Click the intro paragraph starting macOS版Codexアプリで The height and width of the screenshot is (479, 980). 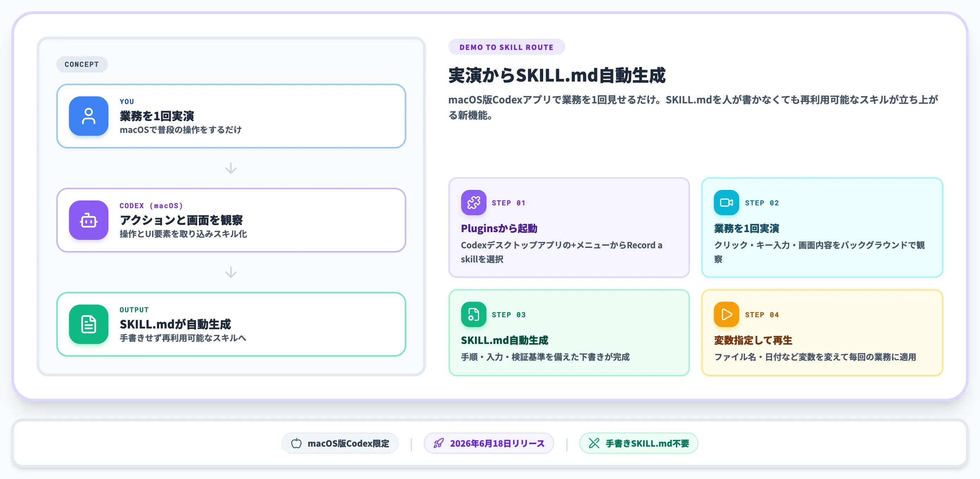pyautogui.click(x=693, y=107)
